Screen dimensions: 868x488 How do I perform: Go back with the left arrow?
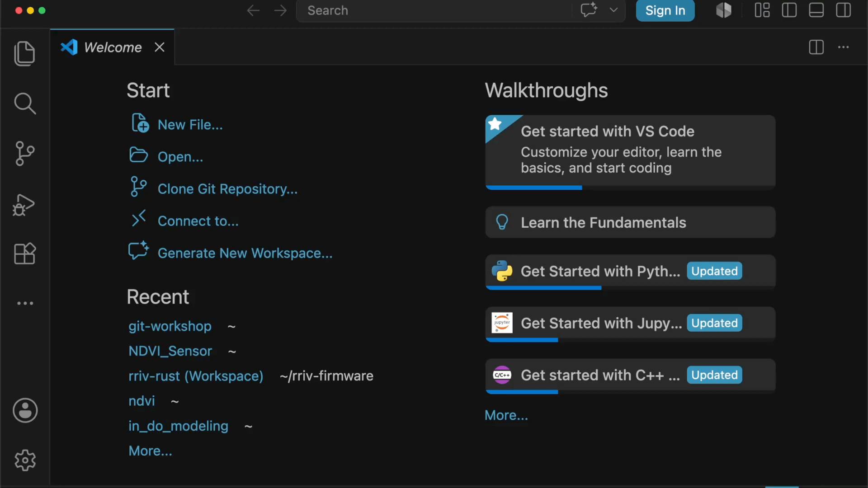point(253,10)
